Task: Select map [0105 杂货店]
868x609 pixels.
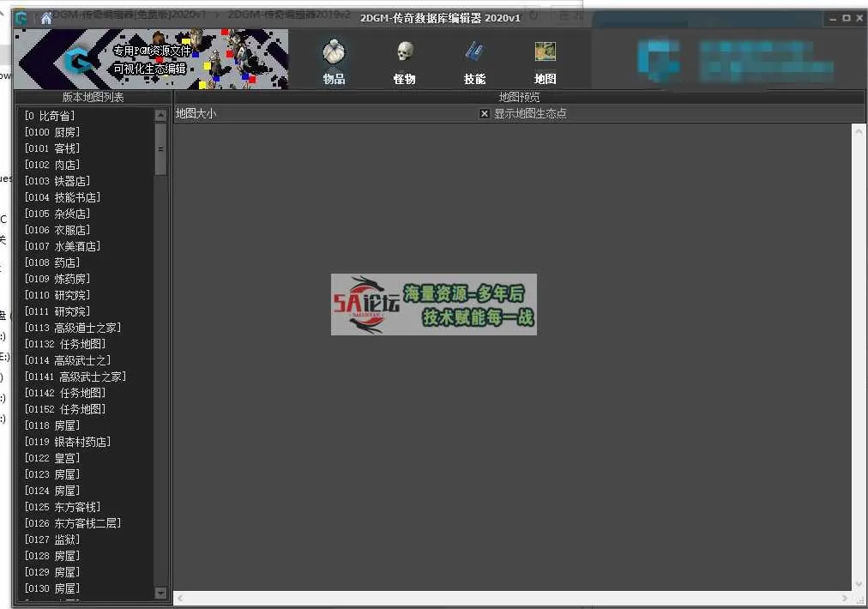Action: (57, 214)
